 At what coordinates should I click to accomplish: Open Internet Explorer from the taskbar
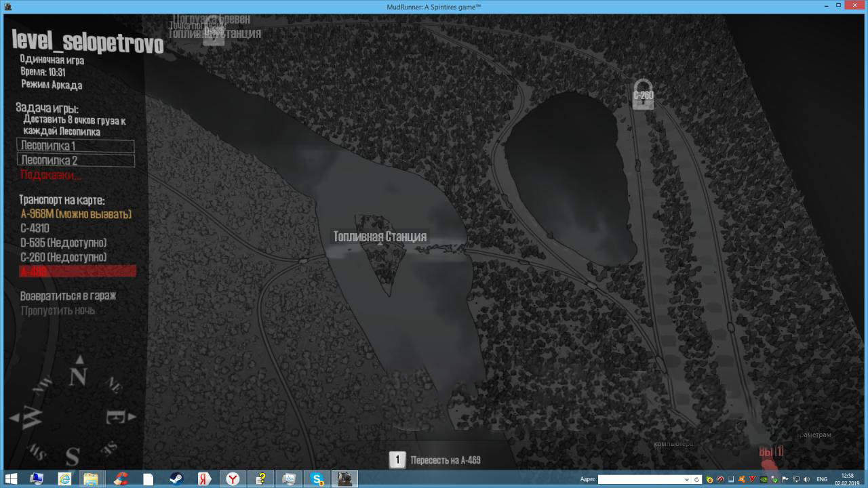[x=64, y=479]
